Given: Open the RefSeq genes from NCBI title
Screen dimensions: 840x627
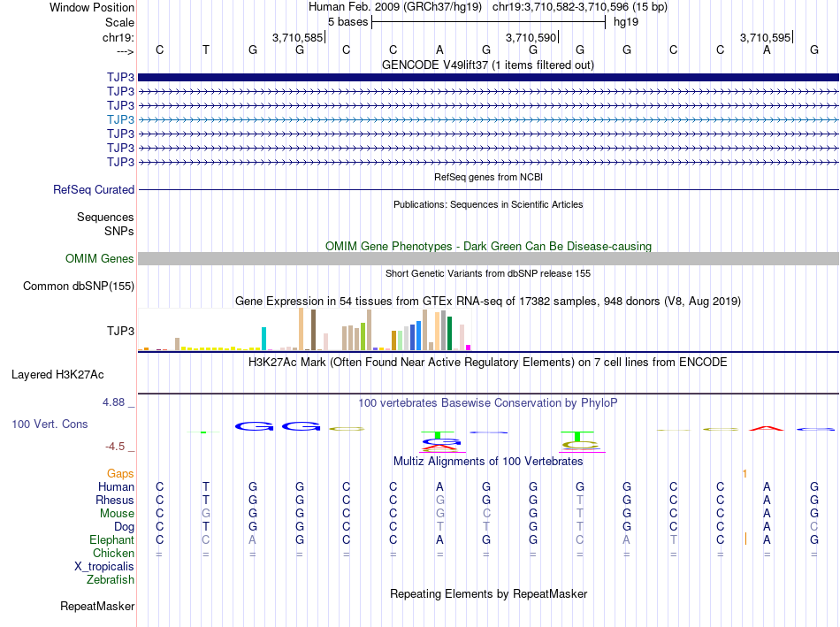Looking at the screenshot, I should 488,177.
